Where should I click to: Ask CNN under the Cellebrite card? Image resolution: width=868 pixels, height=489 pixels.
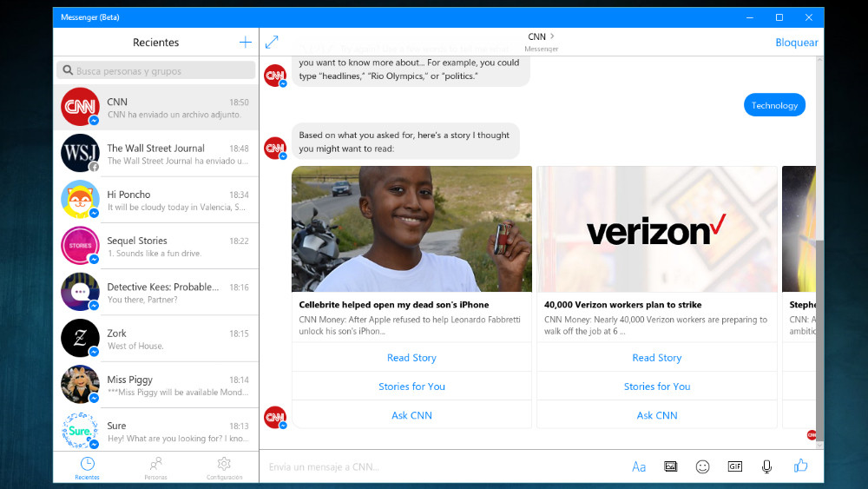tap(411, 415)
